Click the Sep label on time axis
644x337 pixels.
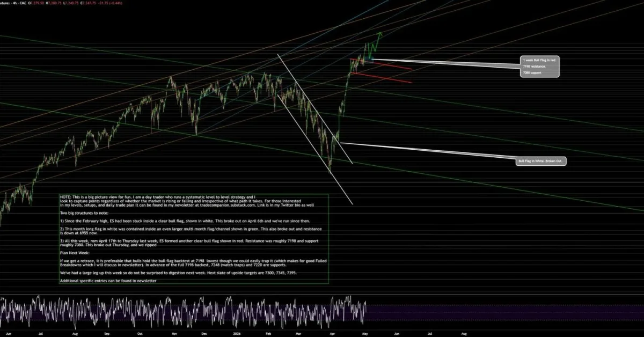(x=107, y=333)
